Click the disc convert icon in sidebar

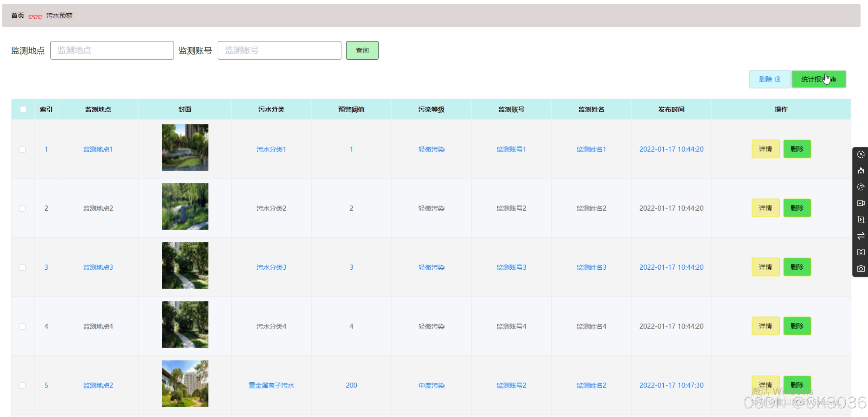point(861,154)
